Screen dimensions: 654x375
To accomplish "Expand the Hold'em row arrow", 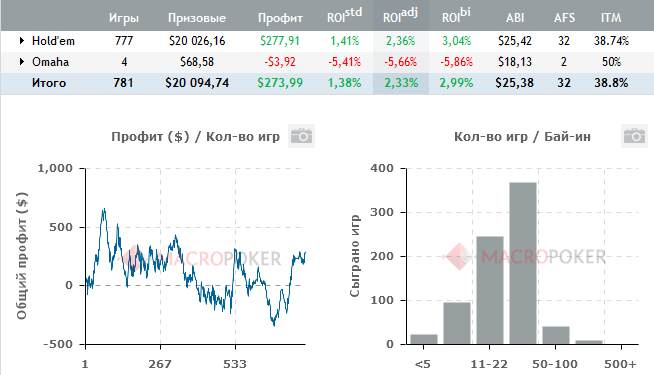I will click(x=22, y=40).
